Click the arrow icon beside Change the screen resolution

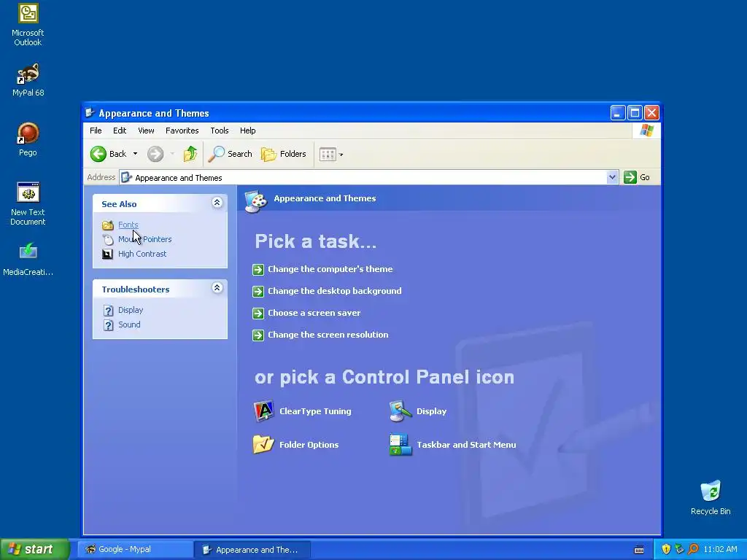click(258, 335)
